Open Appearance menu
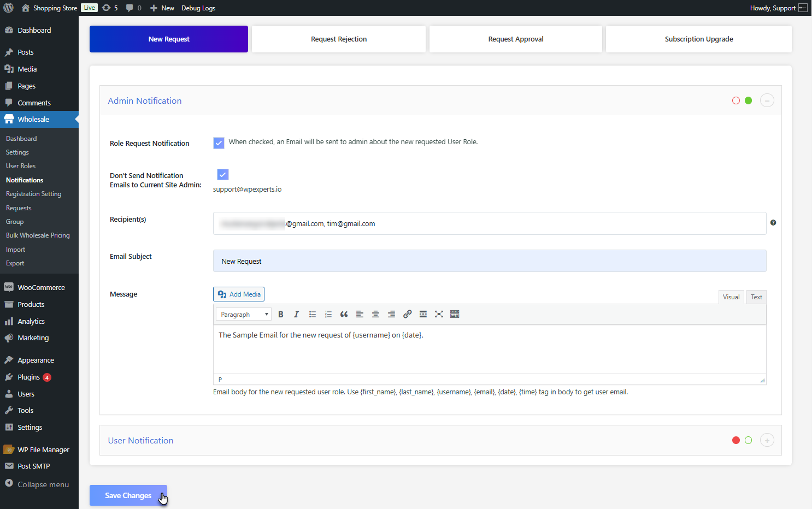This screenshot has width=812, height=509. click(x=39, y=360)
